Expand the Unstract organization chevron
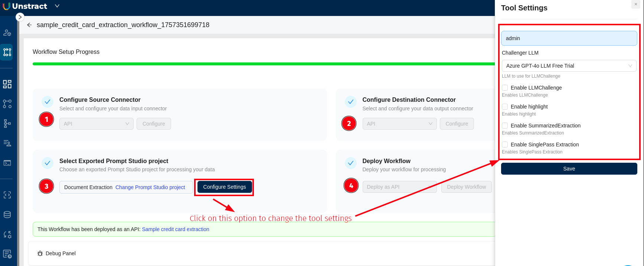The height and width of the screenshot is (266, 644). click(x=57, y=6)
